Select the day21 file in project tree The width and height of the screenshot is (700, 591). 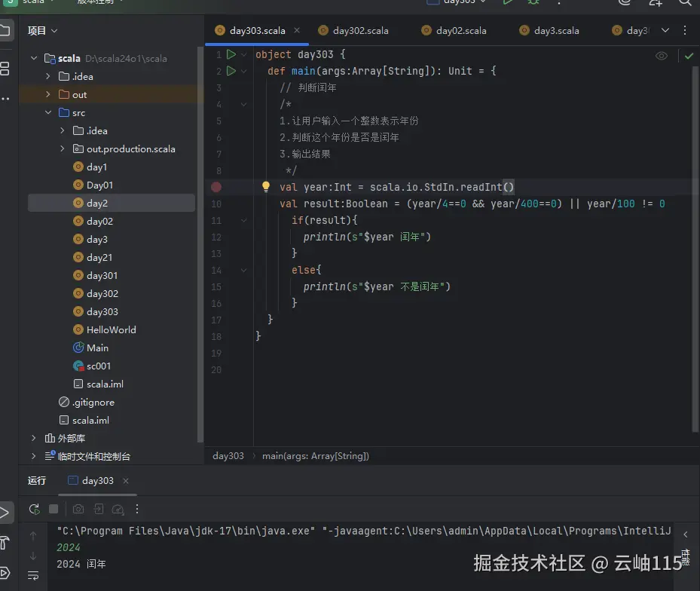[x=99, y=257]
